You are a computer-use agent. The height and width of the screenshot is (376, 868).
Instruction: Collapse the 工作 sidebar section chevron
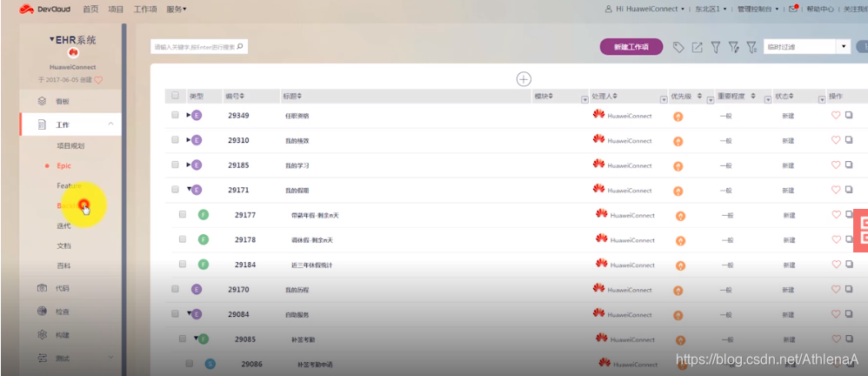coord(110,124)
